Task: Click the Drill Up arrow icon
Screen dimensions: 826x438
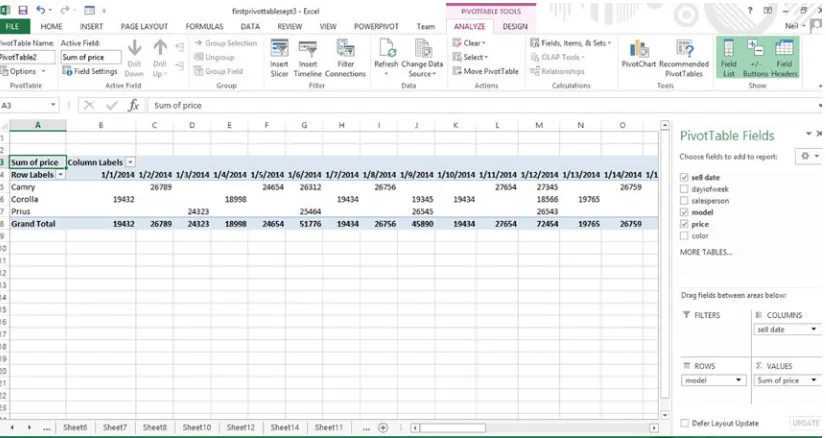Action: [x=160, y=48]
